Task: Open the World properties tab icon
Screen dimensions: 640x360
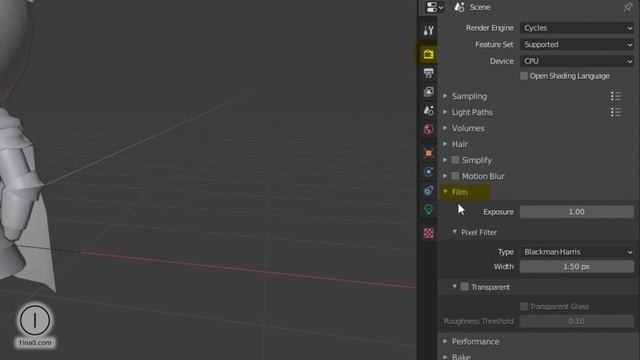Action: (x=428, y=129)
